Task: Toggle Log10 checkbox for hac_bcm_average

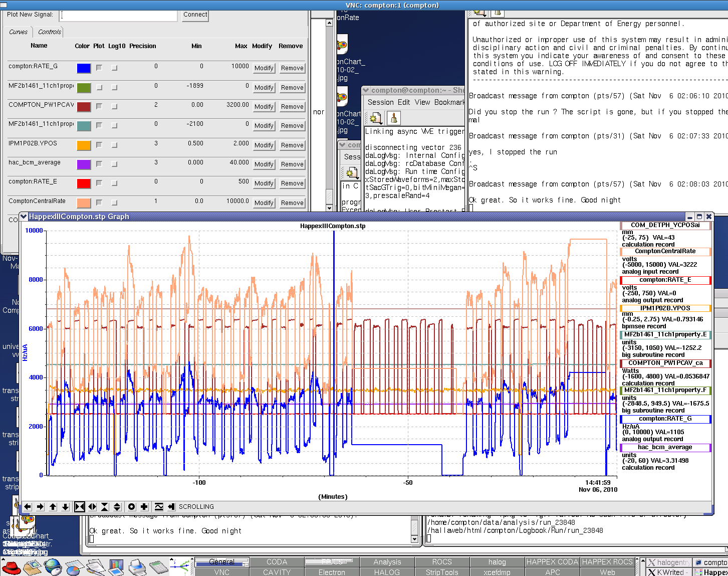Action: (114, 164)
